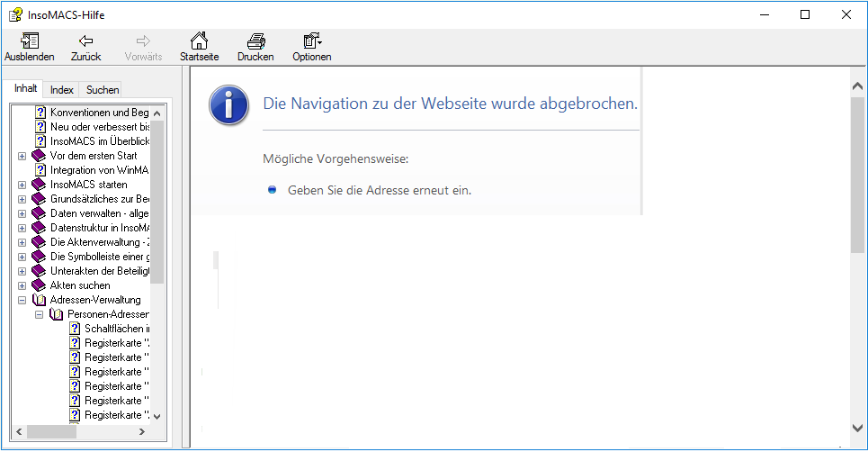Click the book icon beside Datenstruktur in InsoMA
This screenshot has width=868, height=452.
click(x=39, y=228)
